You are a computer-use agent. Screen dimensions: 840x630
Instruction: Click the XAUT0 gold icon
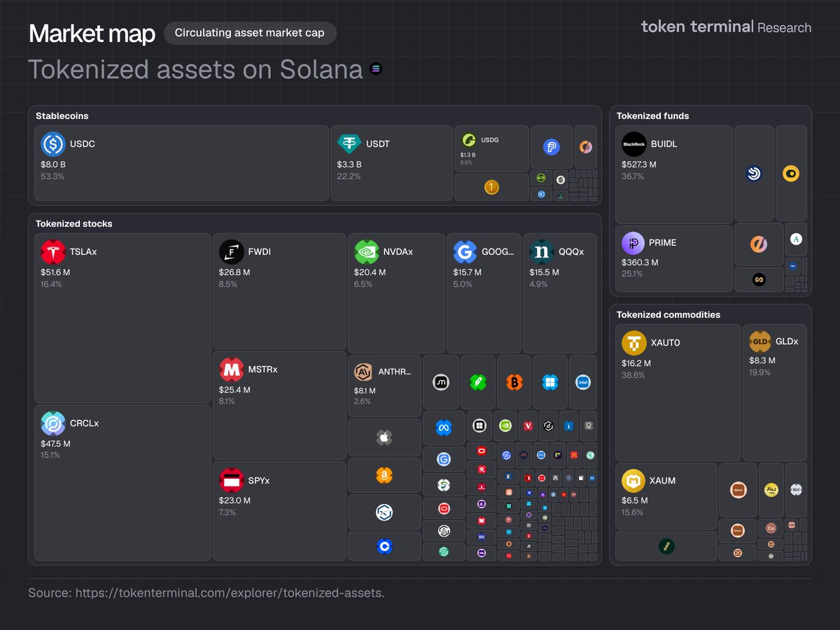[x=634, y=343]
